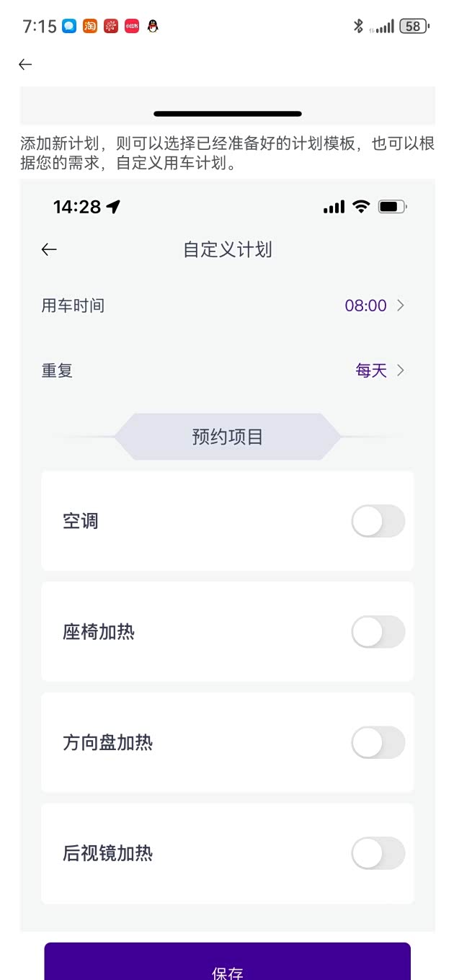Tap the black drag handle bar
The width and height of the screenshot is (454, 980).
pyautogui.click(x=228, y=114)
